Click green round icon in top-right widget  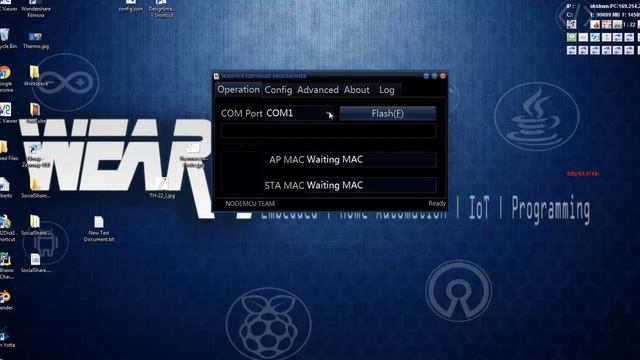click(x=571, y=38)
